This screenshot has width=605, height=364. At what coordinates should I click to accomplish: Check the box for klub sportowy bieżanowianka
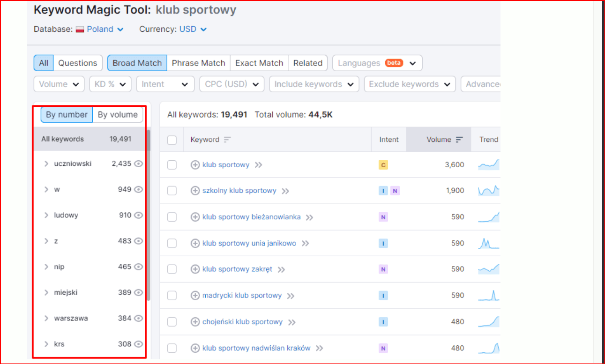[x=172, y=217]
